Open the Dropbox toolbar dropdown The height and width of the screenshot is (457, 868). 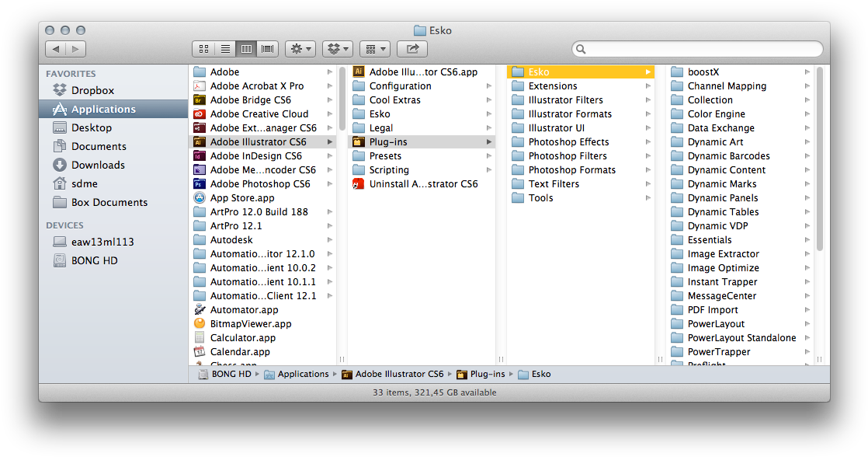(x=337, y=49)
